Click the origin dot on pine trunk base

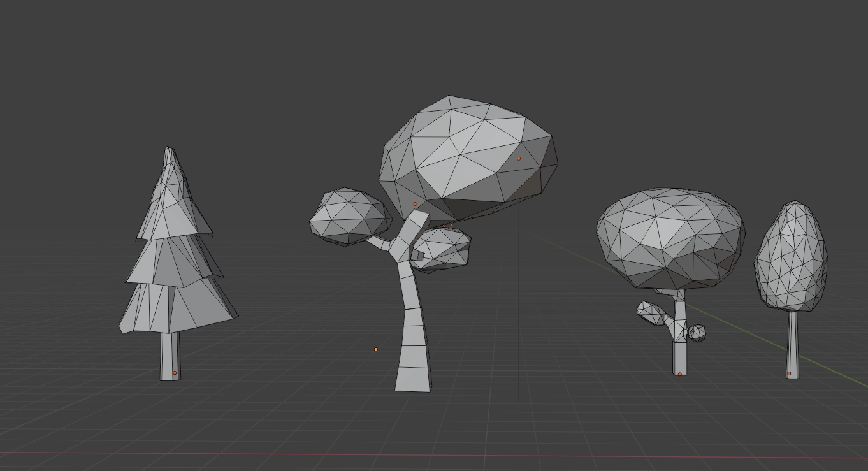[175, 373]
